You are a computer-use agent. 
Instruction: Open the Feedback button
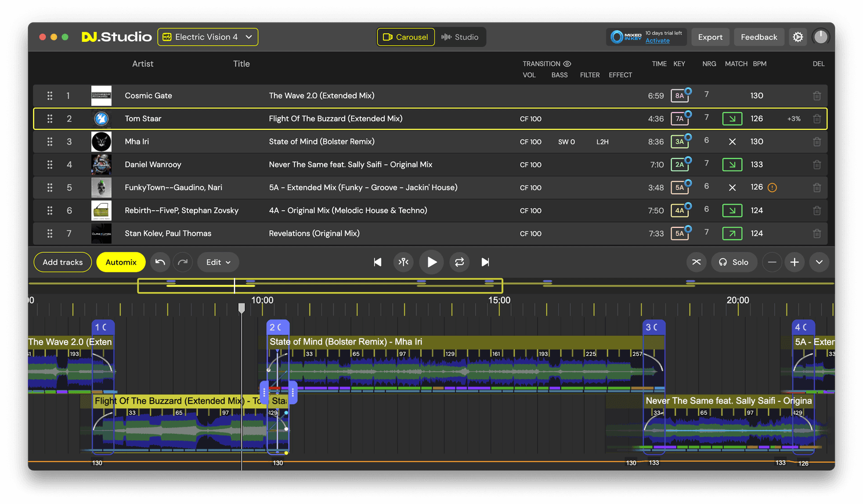[759, 37]
